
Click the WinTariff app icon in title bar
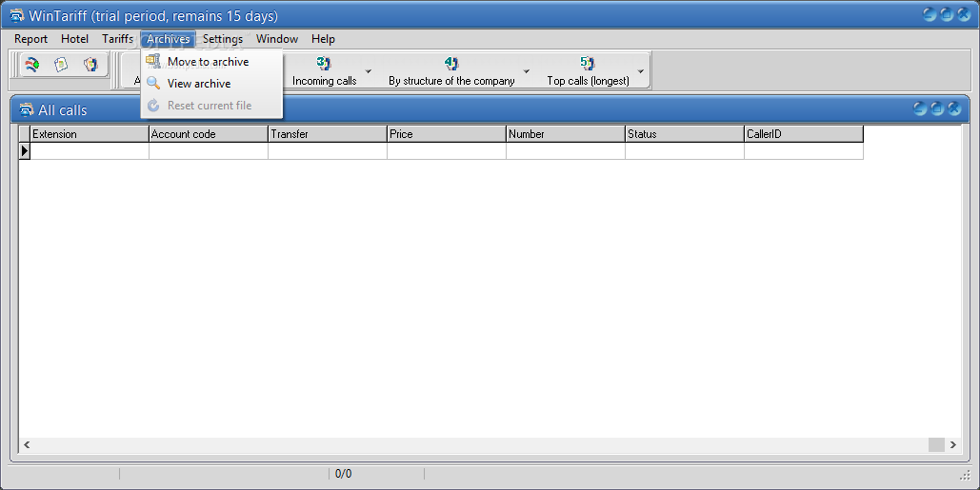[17, 15]
